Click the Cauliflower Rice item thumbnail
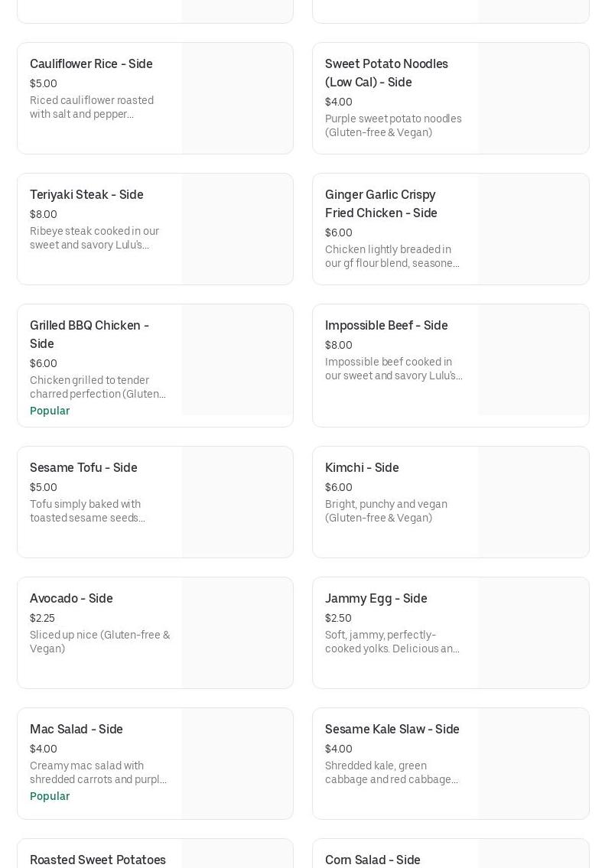615x868 pixels. point(238,98)
